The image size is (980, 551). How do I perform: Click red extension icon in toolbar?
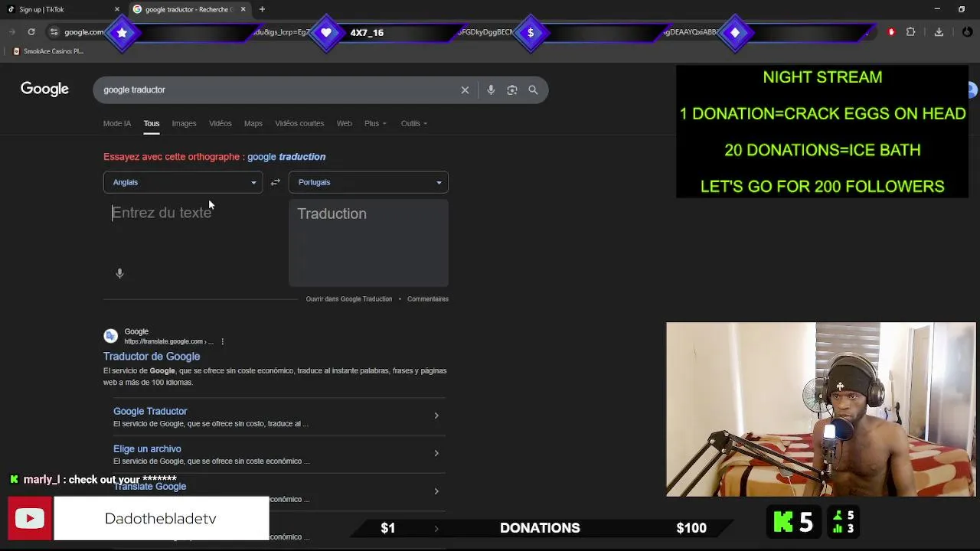[x=891, y=32]
